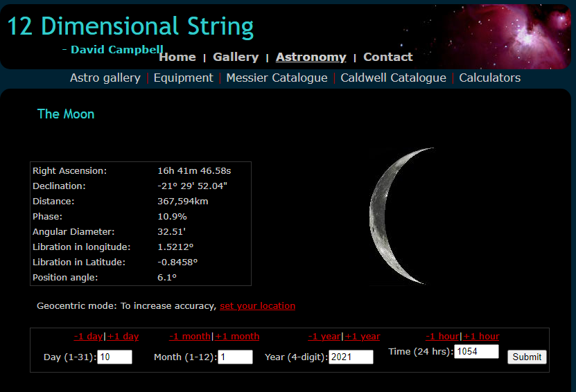Go to the Astronomy section
This screenshot has width=576, height=392.
(x=311, y=57)
